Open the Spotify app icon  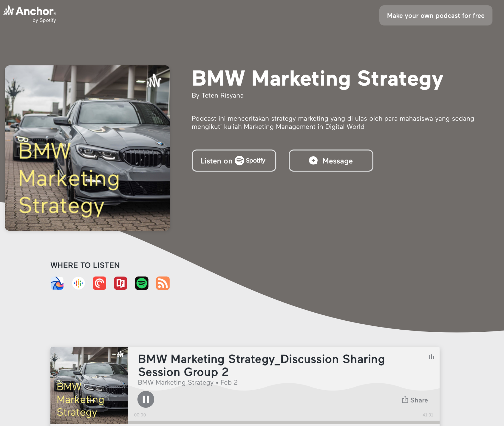(141, 283)
